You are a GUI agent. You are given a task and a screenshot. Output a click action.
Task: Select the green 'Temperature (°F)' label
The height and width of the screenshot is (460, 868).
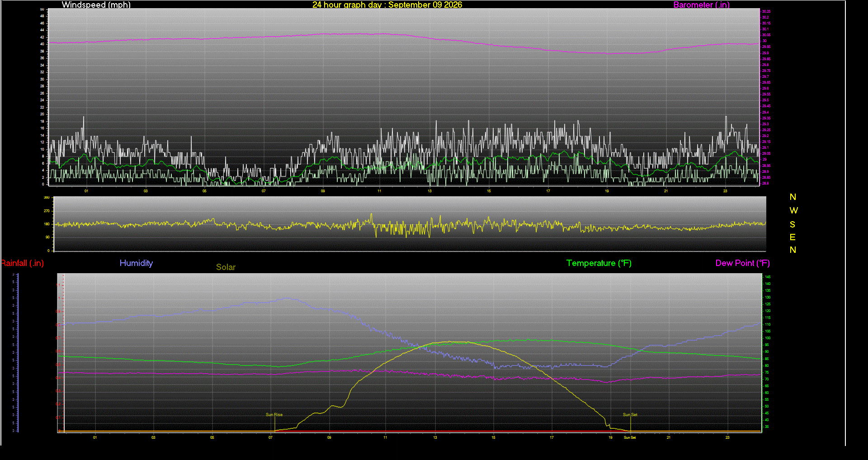pyautogui.click(x=599, y=263)
